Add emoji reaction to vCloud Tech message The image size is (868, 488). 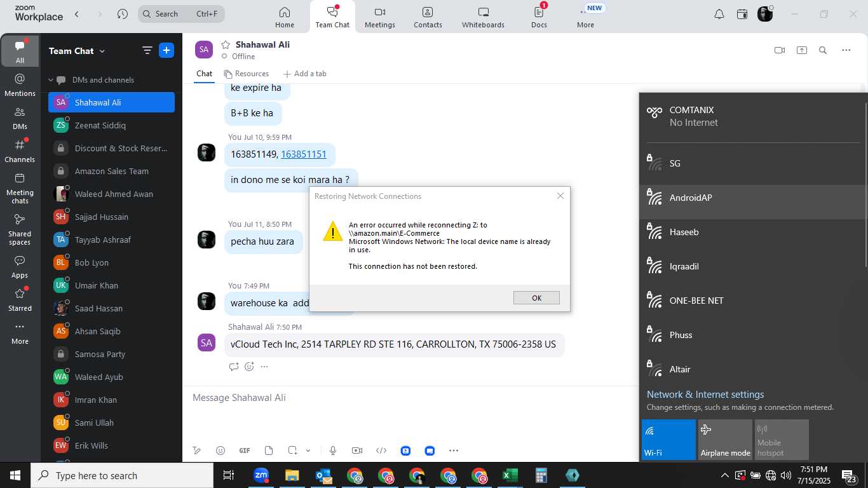(249, 367)
